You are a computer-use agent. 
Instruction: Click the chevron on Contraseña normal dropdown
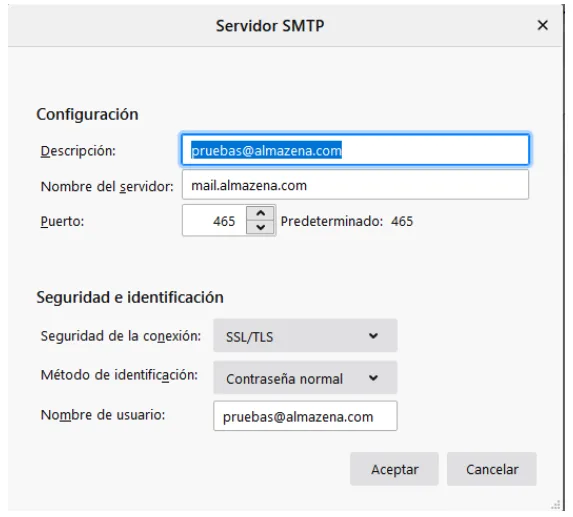[373, 377]
